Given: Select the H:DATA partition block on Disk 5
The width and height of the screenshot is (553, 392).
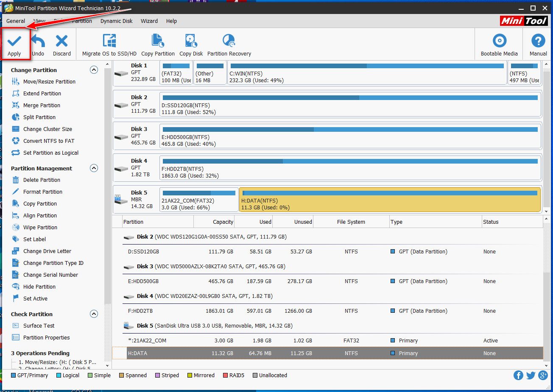Looking at the screenshot, I should (390, 200).
